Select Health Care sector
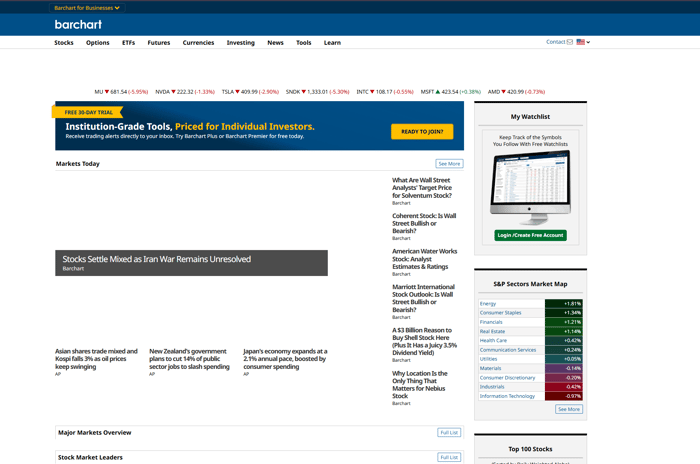The image size is (700, 464). pos(493,340)
